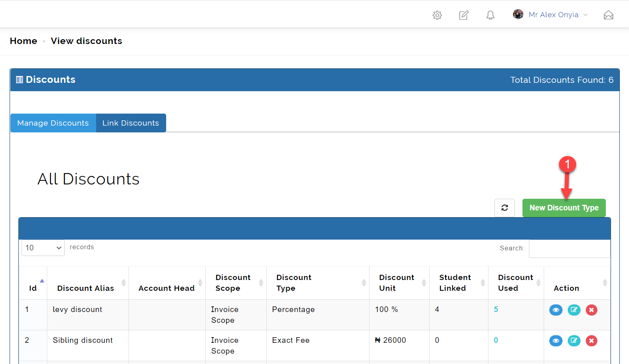Sort by Discount Used column
629x364 pixels.
coord(516,283)
